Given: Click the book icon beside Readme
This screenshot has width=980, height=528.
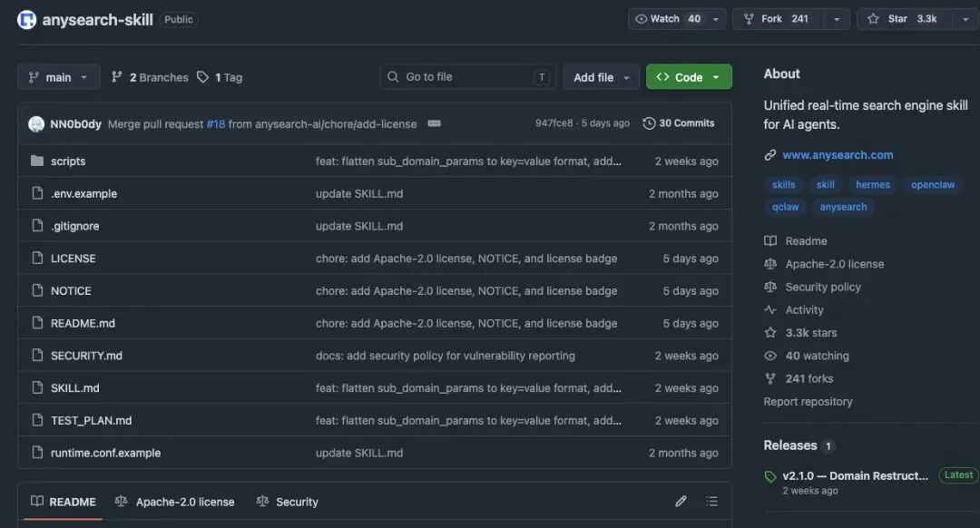Looking at the screenshot, I should coord(770,240).
